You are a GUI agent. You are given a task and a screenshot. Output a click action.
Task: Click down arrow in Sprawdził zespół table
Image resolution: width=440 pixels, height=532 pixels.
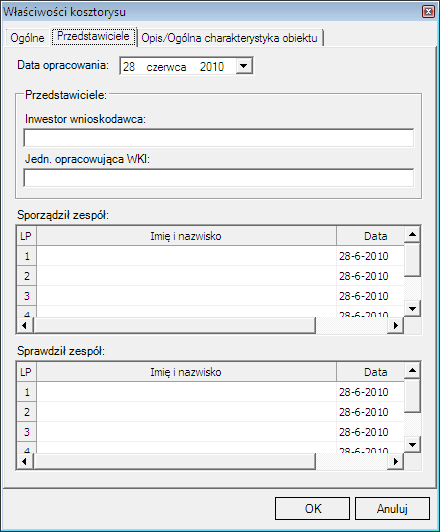[412, 444]
